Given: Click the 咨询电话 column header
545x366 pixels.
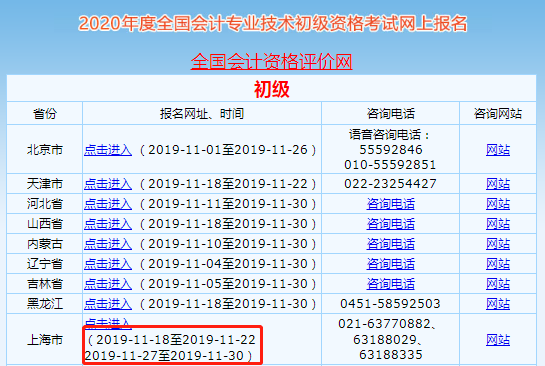Looking at the screenshot, I should pyautogui.click(x=391, y=114).
